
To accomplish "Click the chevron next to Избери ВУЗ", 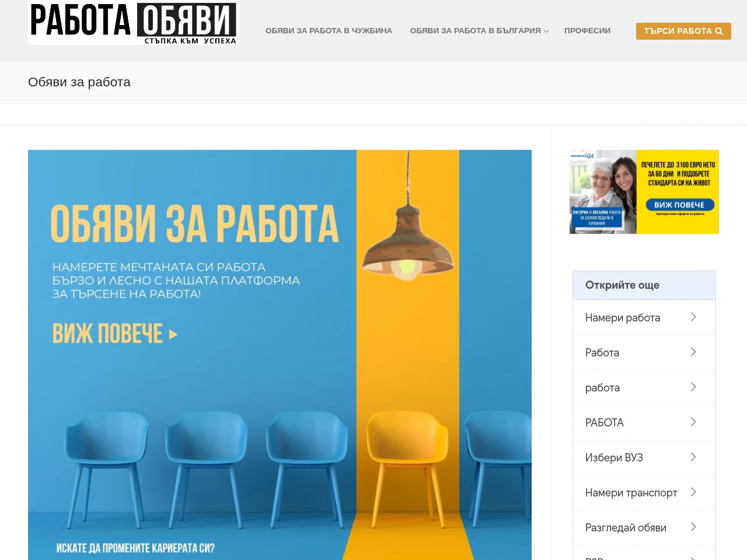I will click(x=693, y=457).
